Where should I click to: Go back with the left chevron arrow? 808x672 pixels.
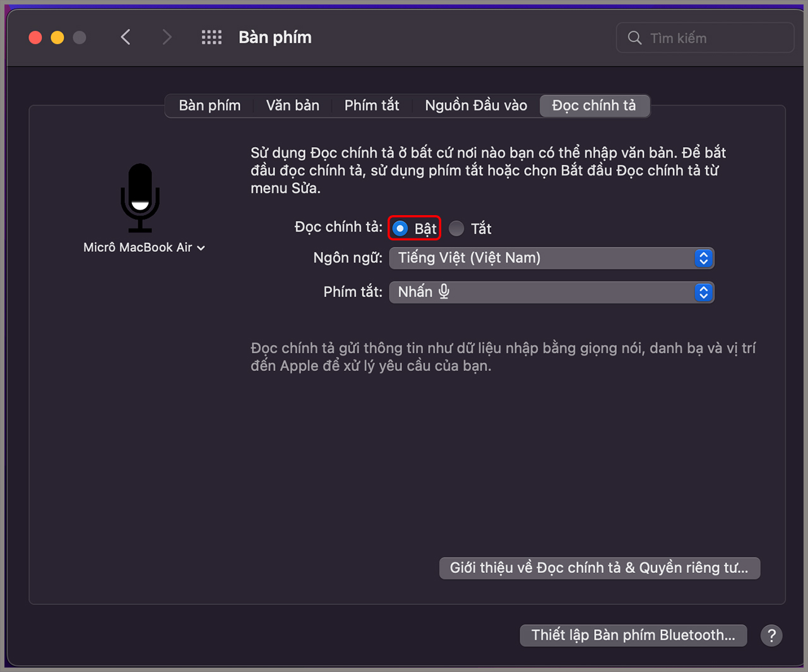pos(126,37)
